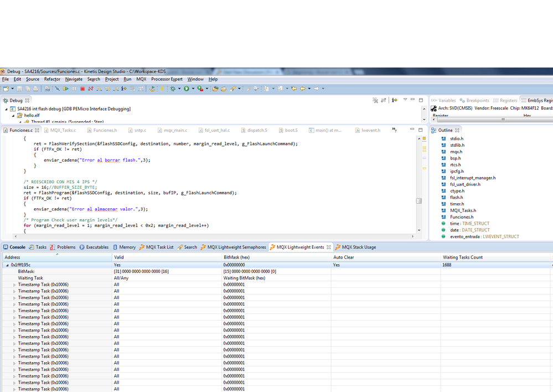Open the MQX Lightweight Semaphores tab
Screen dimensions: 553x392
(x=233, y=247)
